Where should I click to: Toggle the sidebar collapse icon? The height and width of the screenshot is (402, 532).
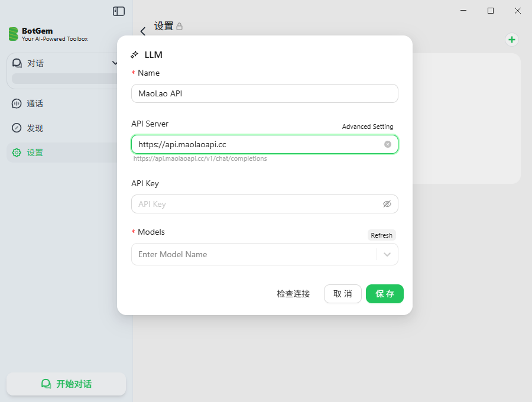pyautogui.click(x=119, y=11)
